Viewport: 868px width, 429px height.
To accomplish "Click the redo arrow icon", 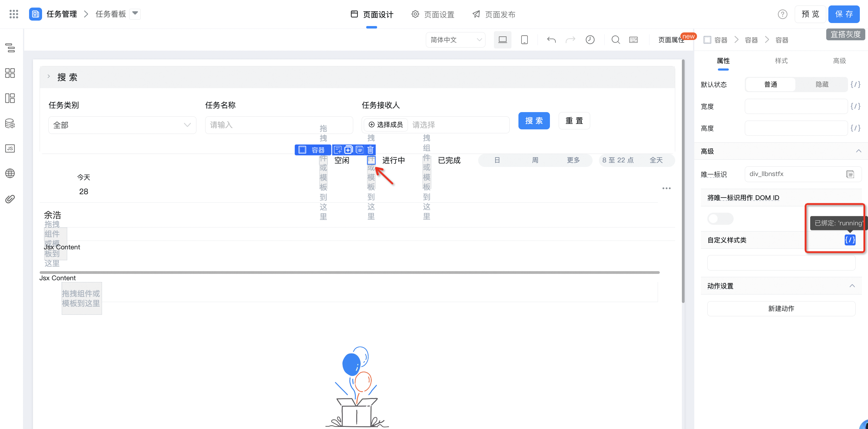I will click(x=570, y=40).
